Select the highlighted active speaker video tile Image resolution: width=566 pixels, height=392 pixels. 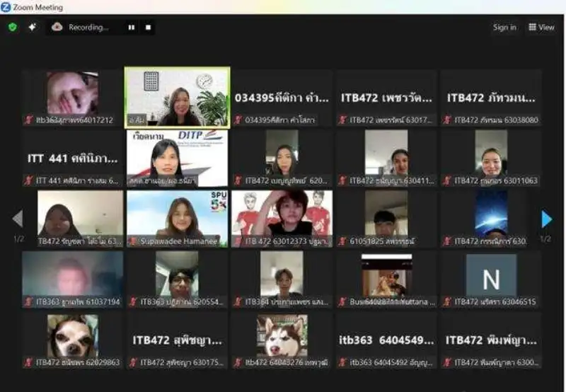178,97
